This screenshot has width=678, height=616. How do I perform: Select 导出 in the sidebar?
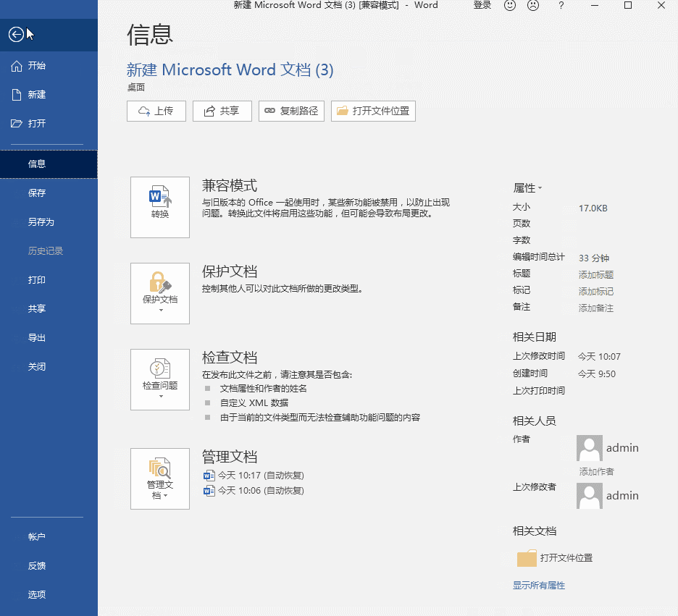pos(49,338)
